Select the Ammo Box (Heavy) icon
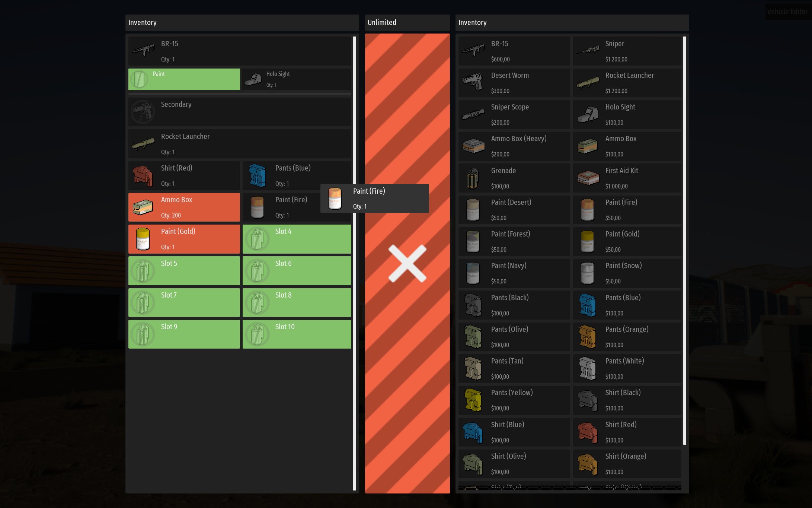812x508 pixels. click(x=473, y=146)
